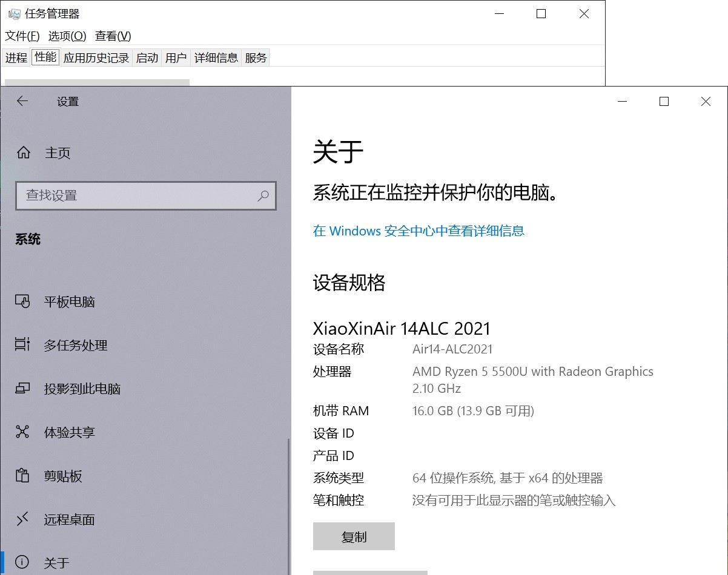This screenshot has width=728, height=575.
Task: Click the back arrow in Settings
Action: coord(22,101)
